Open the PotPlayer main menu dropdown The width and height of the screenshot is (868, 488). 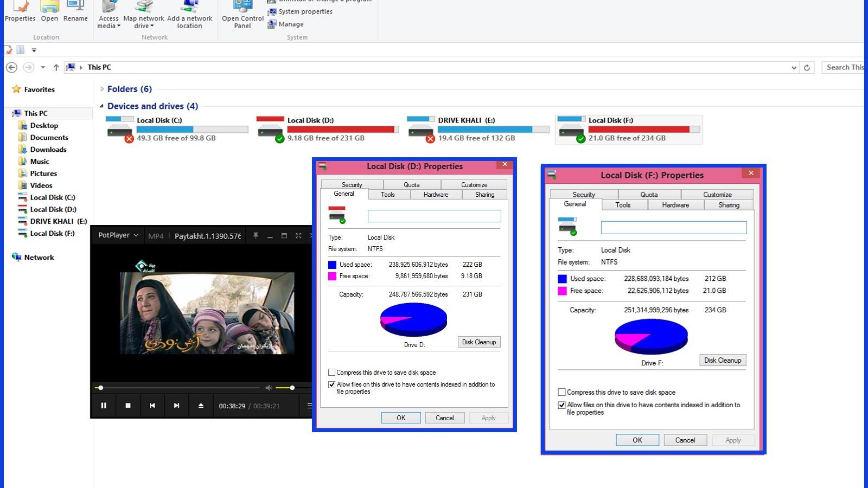click(x=118, y=235)
